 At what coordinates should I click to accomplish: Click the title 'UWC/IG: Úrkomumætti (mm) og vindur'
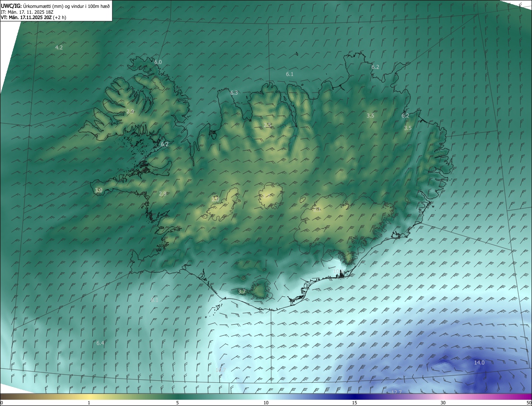pos(55,6)
